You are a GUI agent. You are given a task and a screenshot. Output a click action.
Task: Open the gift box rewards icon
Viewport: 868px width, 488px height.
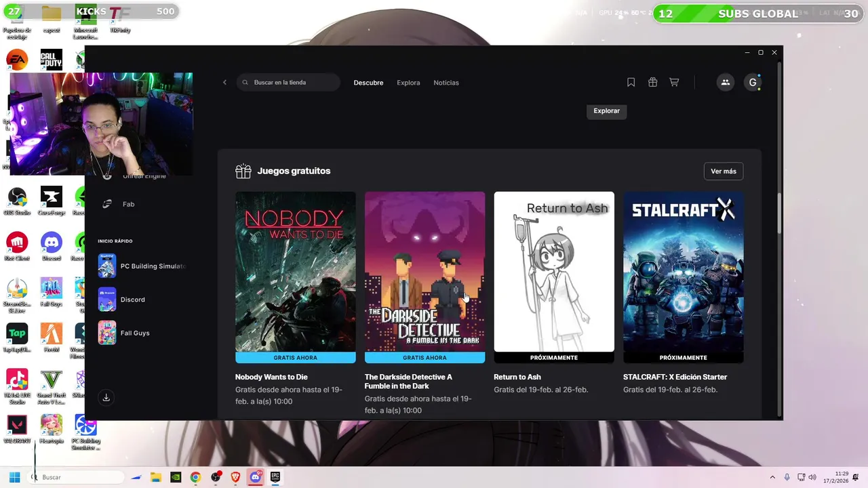tap(652, 82)
